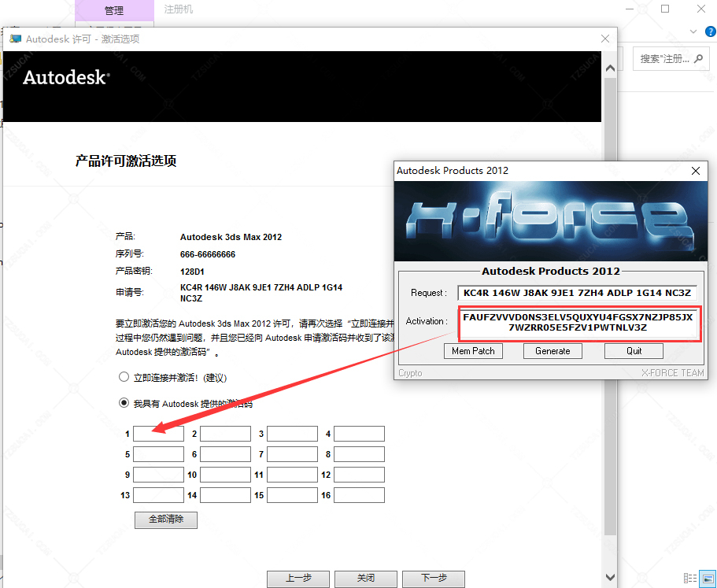Focus activation code box 16
The image size is (717, 588).
[x=359, y=495]
